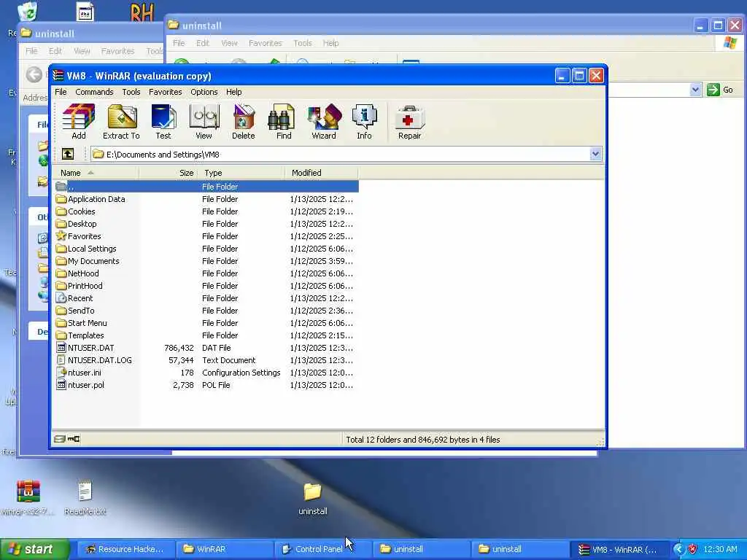Click the Start button
747x560 pixels.
[34, 549]
